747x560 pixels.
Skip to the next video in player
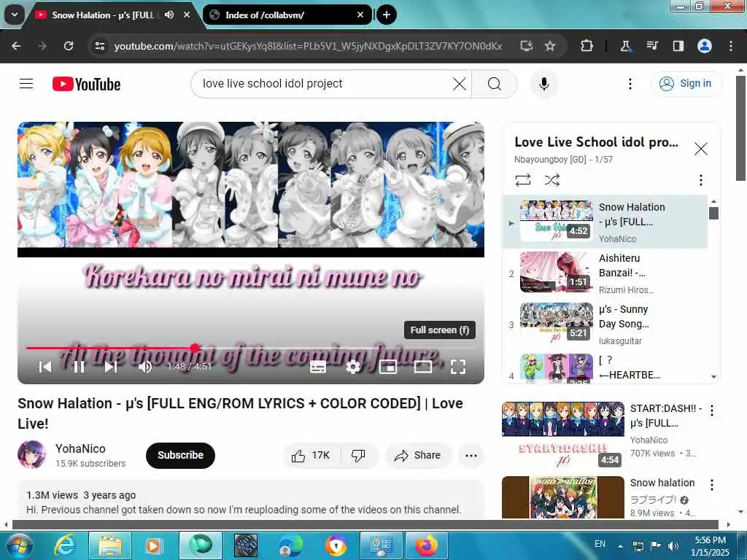[x=111, y=367]
